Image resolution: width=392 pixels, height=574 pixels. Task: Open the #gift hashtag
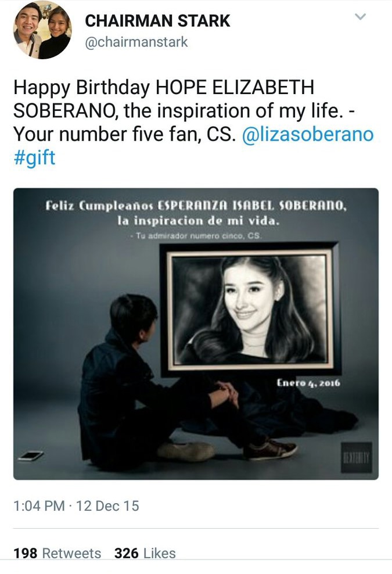click(34, 157)
